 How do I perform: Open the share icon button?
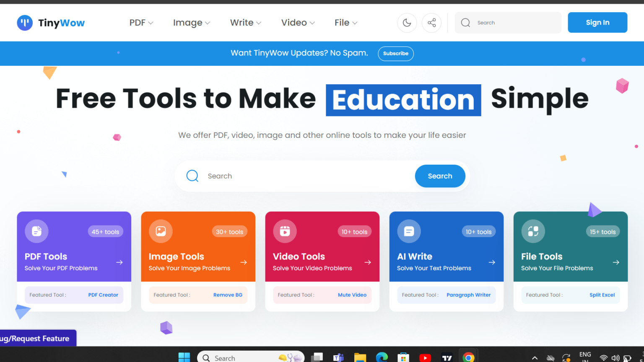tap(431, 23)
